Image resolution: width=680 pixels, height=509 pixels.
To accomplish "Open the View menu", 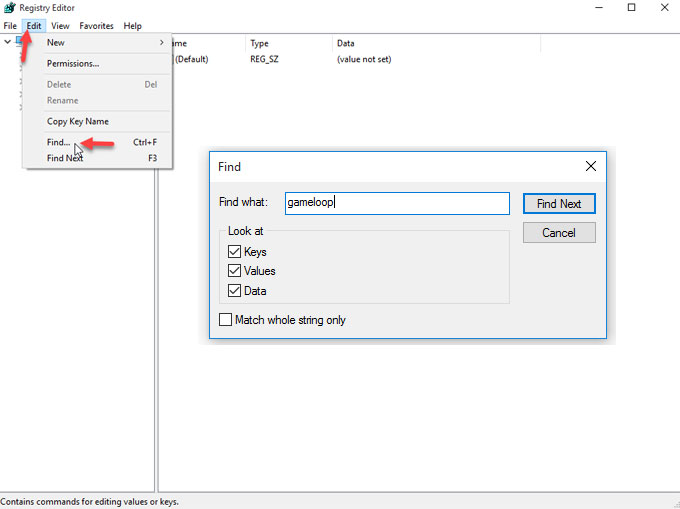I will [60, 26].
